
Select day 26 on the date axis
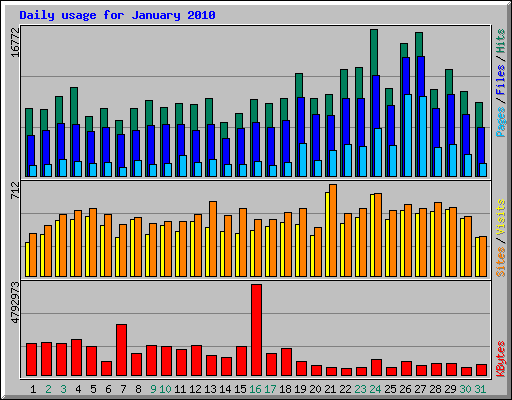pos(405,389)
